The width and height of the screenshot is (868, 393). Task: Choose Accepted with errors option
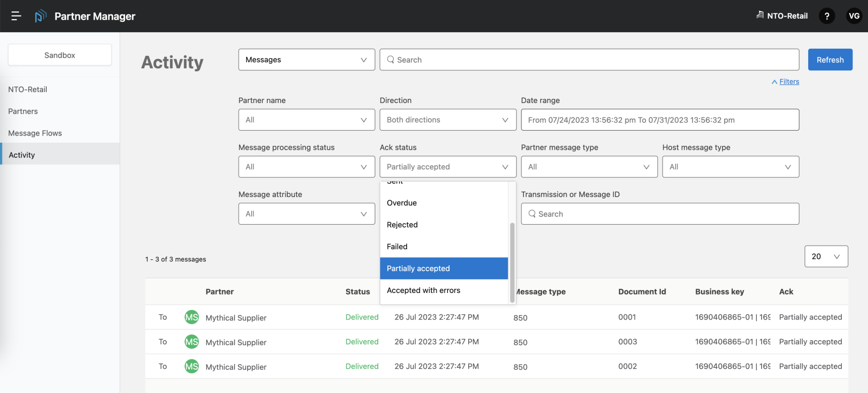444,290
